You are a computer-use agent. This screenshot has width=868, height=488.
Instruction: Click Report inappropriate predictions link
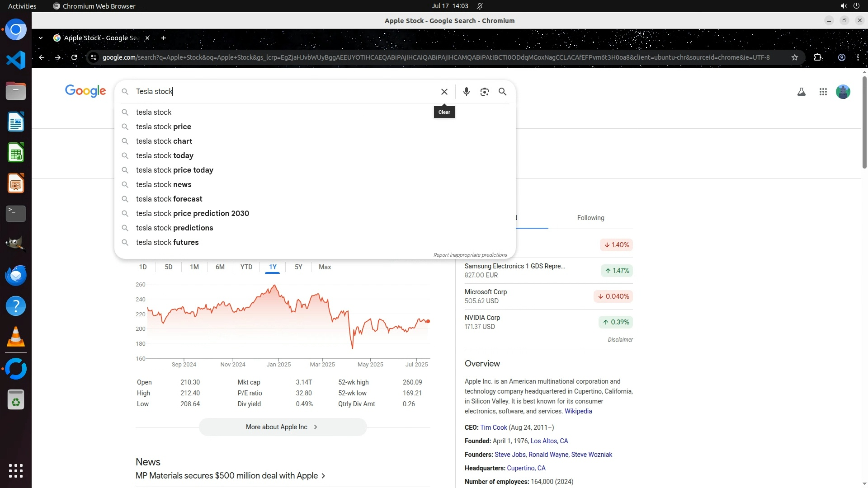click(x=470, y=255)
